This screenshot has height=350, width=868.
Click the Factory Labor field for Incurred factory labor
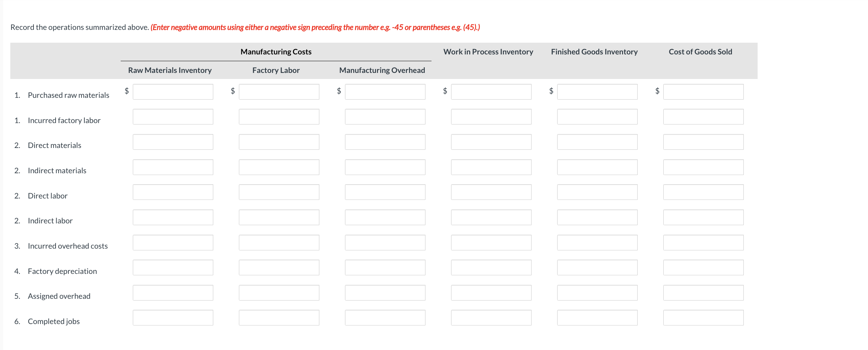(279, 117)
